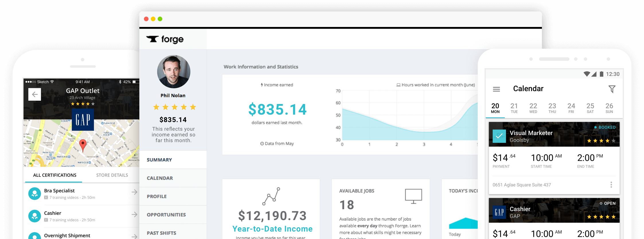The width and height of the screenshot is (644, 239).
Task: Expand the Cashier certification arrow
Action: pos(134,214)
